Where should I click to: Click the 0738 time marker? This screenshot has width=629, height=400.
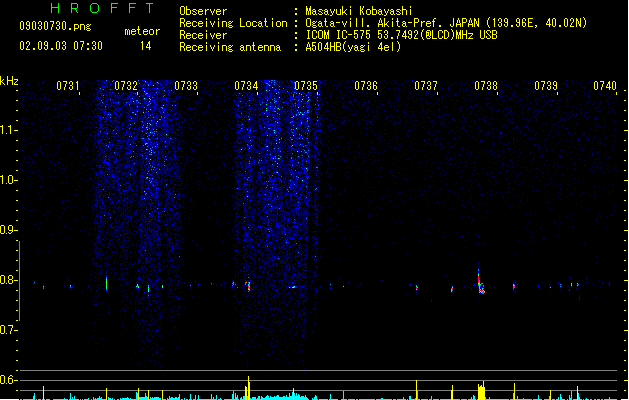(x=486, y=86)
